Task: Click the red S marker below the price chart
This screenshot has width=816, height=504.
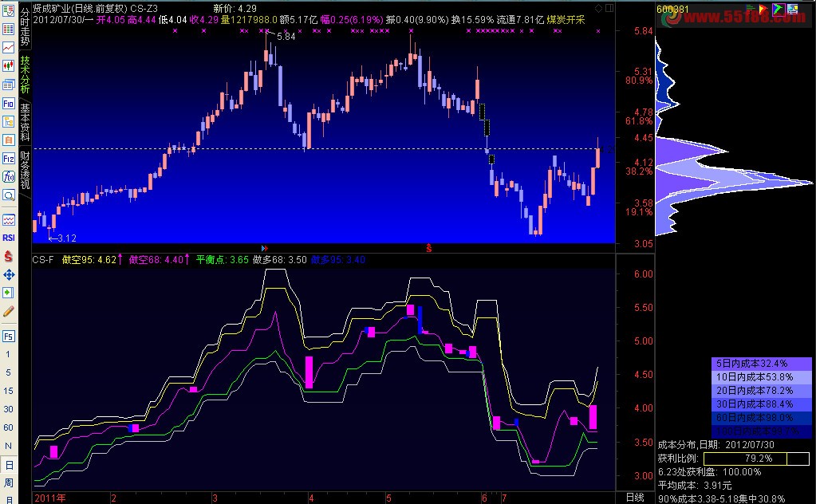Action: click(x=429, y=248)
